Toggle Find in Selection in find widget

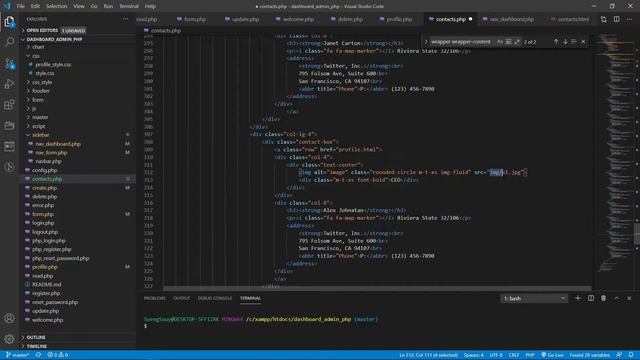[574, 42]
